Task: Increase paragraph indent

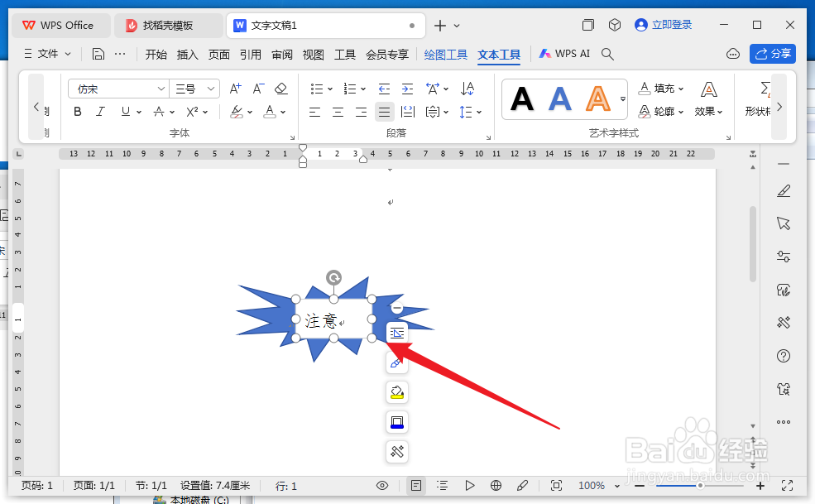Action: [407, 89]
